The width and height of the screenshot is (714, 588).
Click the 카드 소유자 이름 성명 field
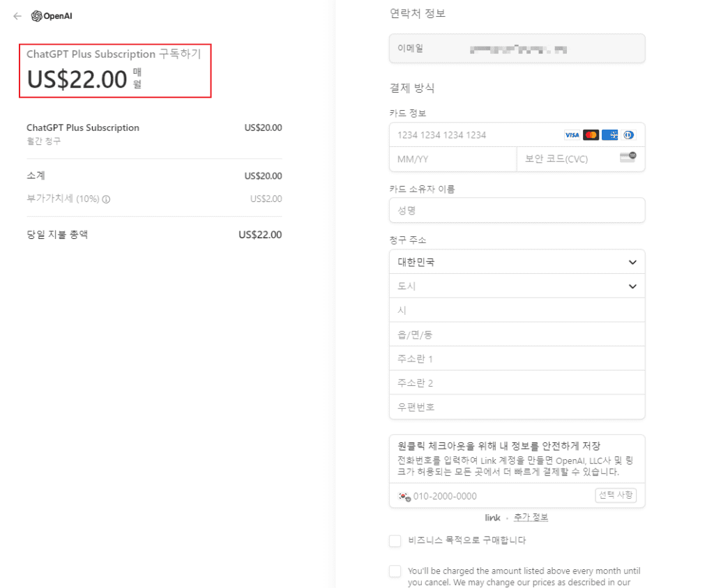pos(517,210)
